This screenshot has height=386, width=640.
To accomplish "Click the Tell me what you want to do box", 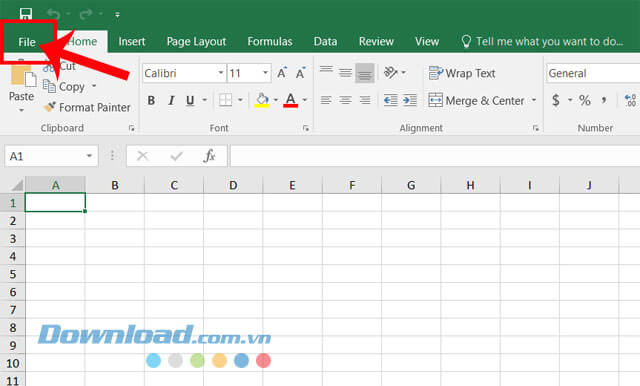I will [542, 42].
